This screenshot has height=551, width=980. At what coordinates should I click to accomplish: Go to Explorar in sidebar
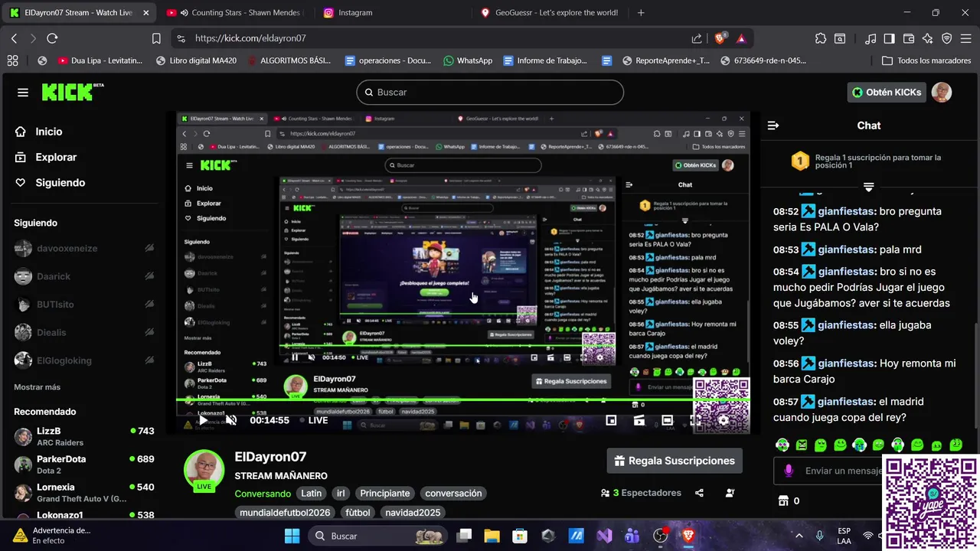click(46, 157)
